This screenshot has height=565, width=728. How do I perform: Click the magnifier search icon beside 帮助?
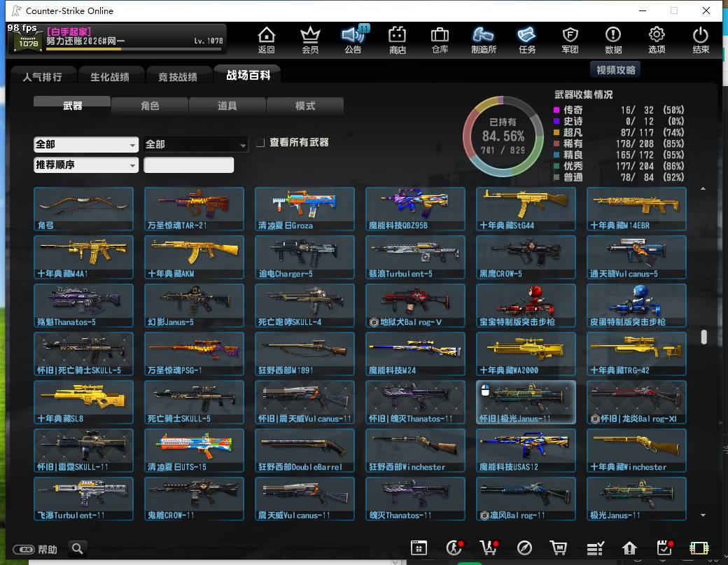click(78, 549)
